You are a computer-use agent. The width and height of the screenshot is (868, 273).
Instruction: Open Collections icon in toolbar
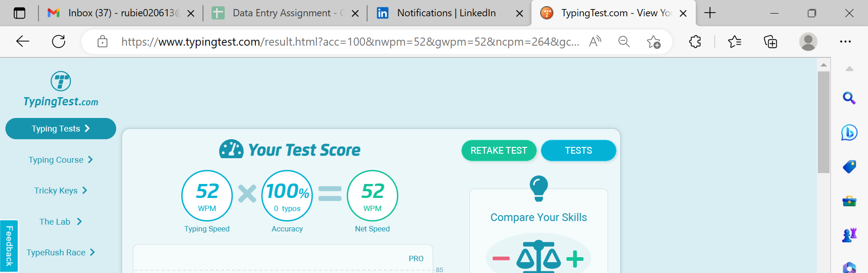tap(770, 42)
